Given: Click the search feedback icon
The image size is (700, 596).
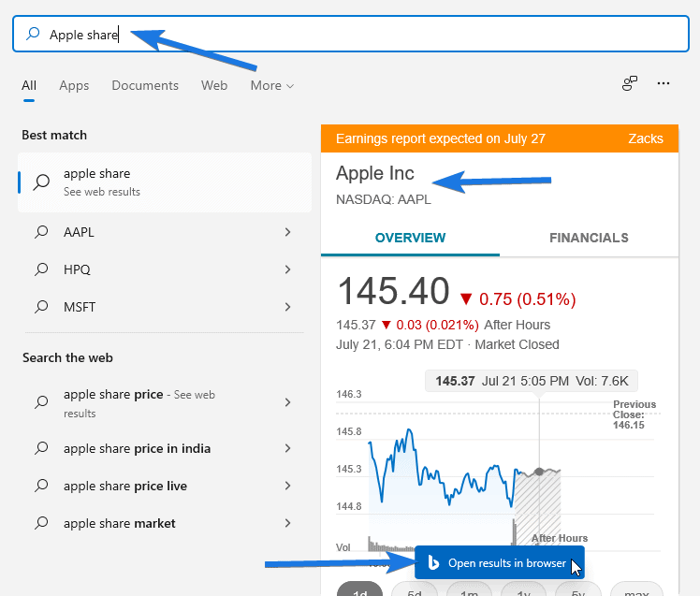Looking at the screenshot, I should tap(630, 83).
